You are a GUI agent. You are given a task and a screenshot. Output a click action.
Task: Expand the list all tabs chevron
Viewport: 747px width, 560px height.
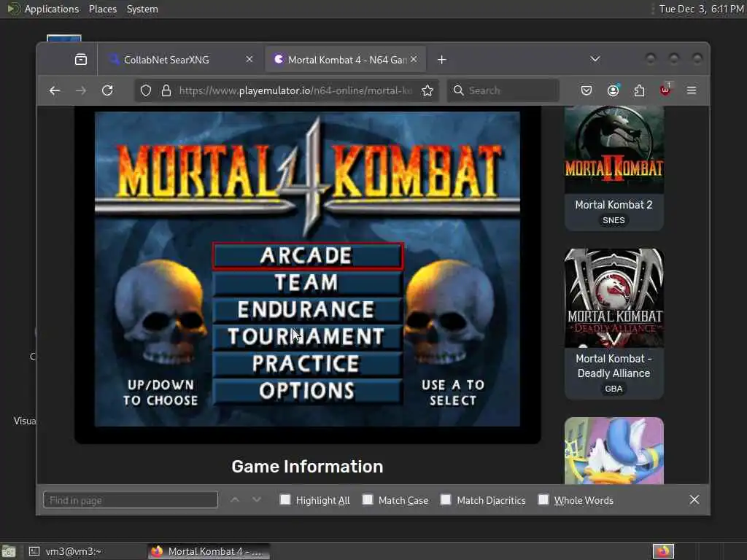pyautogui.click(x=595, y=59)
